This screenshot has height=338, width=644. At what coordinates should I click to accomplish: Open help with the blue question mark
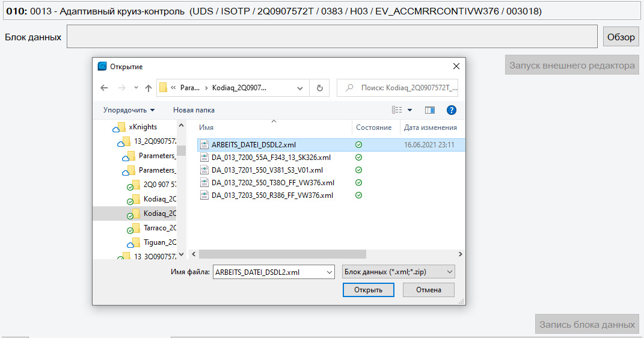pos(451,110)
